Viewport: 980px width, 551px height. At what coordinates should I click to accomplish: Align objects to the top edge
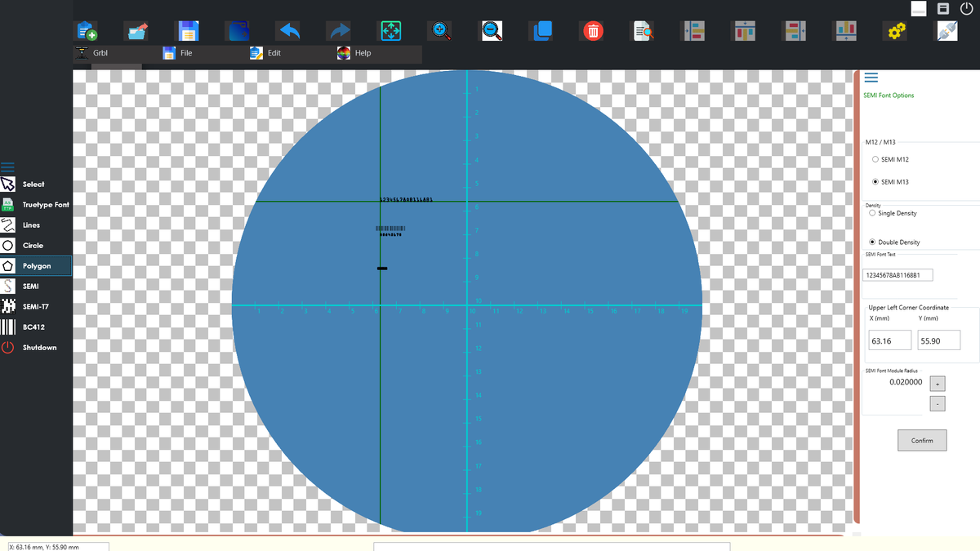click(745, 31)
